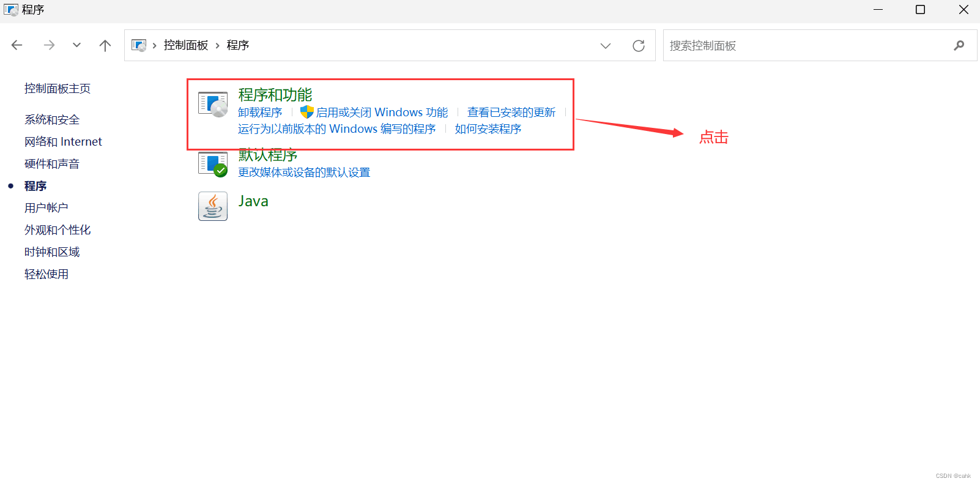Click 启用或关闭 Windows 功能 link

tap(382, 113)
